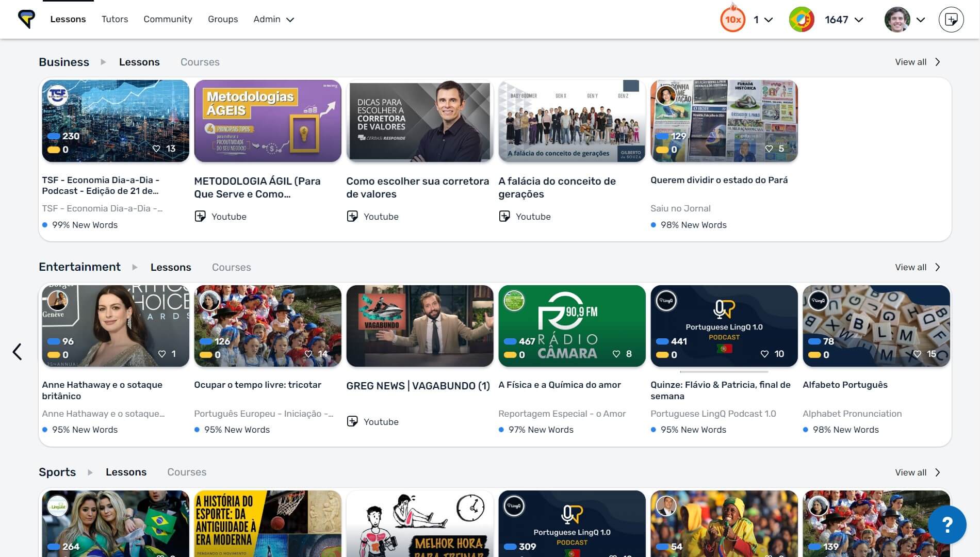Click Rádio Câmara sharer avatar badge
The height and width of the screenshot is (557, 980).
pyautogui.click(x=514, y=301)
